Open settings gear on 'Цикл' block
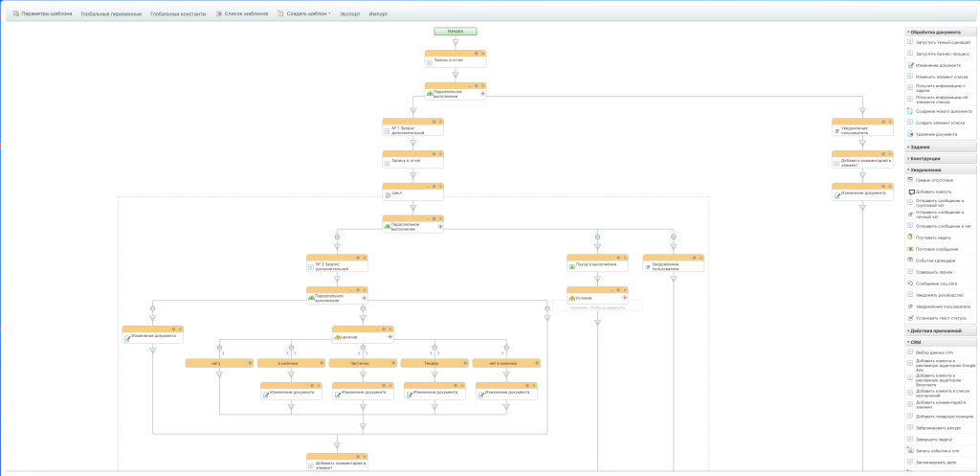 click(x=434, y=186)
